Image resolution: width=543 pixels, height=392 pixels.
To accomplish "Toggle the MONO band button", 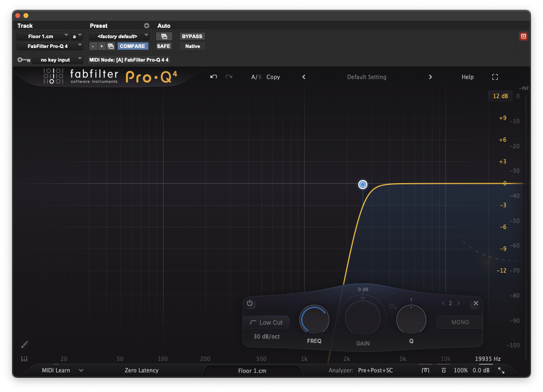I will [x=460, y=322].
